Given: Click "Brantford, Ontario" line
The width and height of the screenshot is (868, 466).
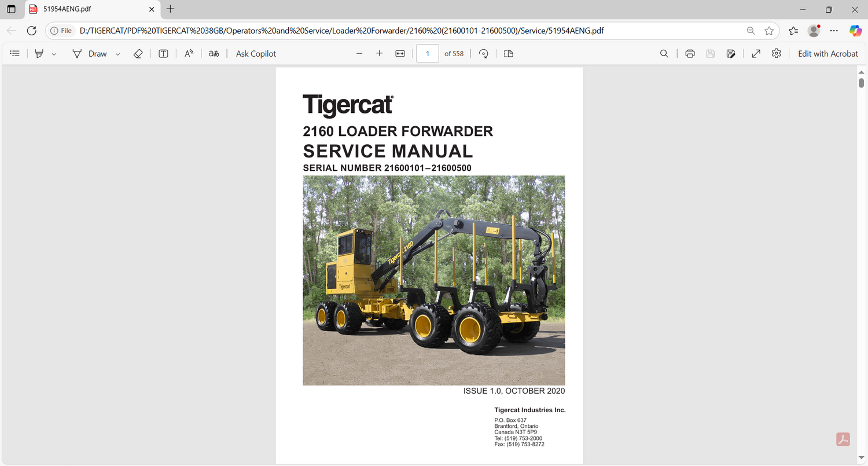Looking at the screenshot, I should pyautogui.click(x=516, y=426).
